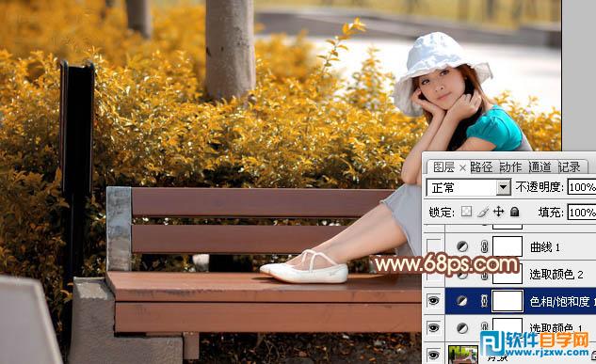Click the 色相/饱和度 adjustment layer icon

462,301
